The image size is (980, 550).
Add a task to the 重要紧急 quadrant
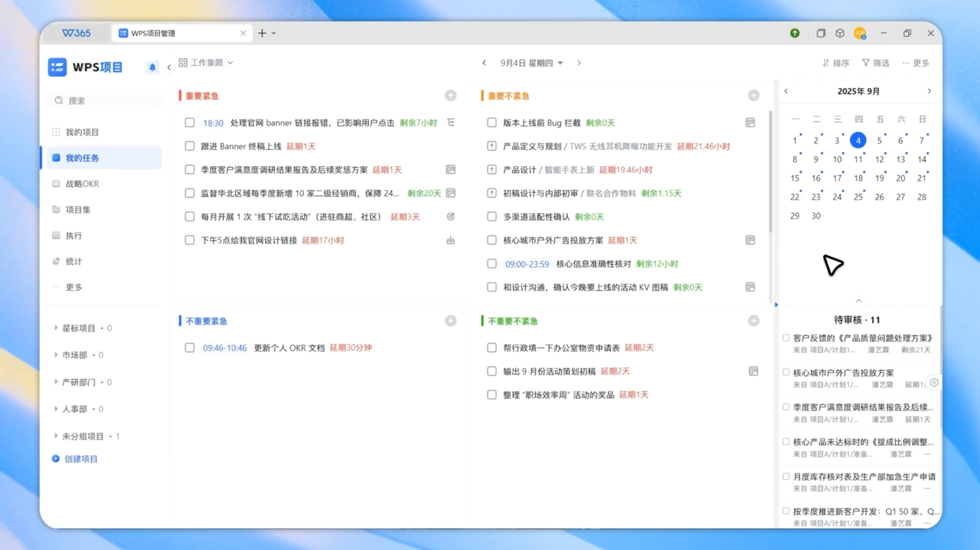[450, 95]
